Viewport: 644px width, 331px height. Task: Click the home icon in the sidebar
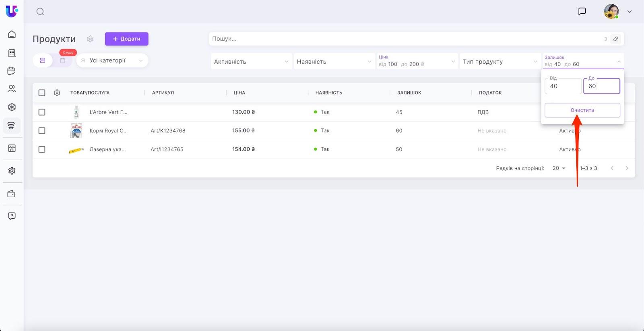point(12,34)
